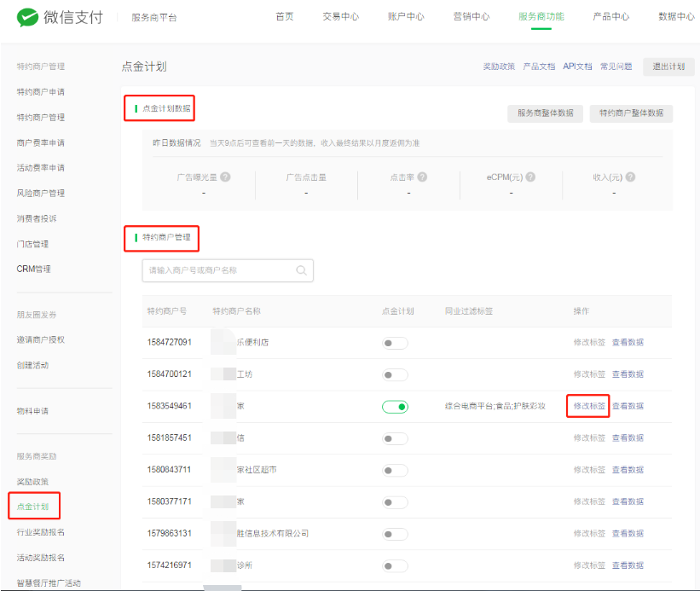Open 物料申请 in the sidebar
This screenshot has height=591, width=700.
point(32,411)
